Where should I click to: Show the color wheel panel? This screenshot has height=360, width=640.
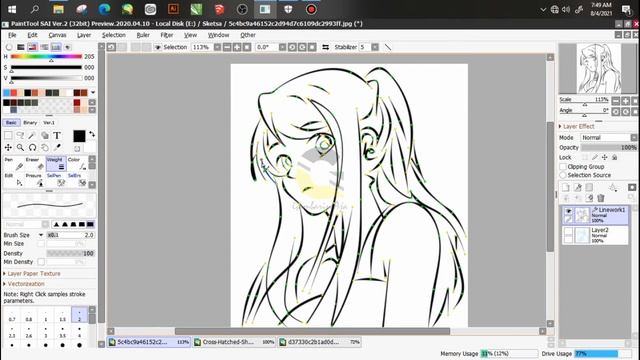coord(9,47)
